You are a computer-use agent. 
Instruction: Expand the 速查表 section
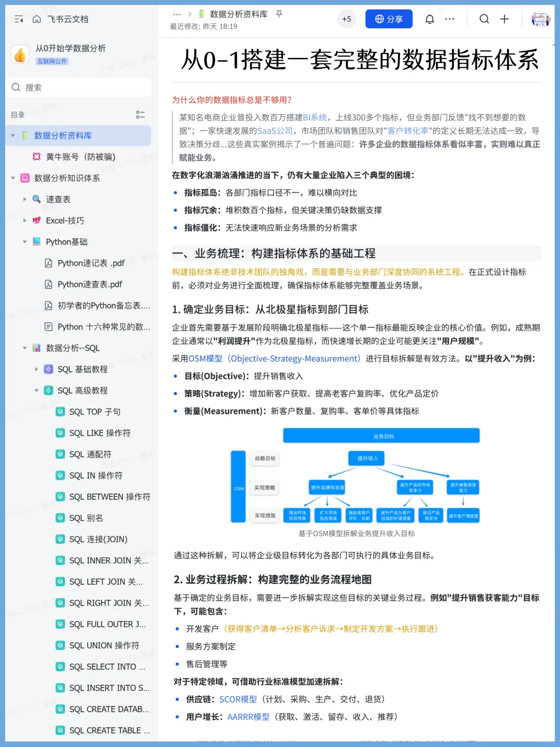coord(24,199)
